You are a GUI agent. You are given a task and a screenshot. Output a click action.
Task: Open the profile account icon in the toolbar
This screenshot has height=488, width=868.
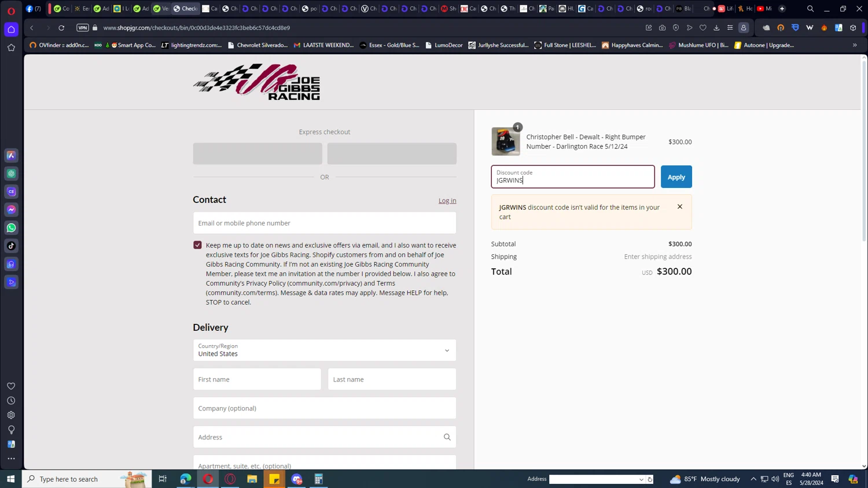coord(744,28)
